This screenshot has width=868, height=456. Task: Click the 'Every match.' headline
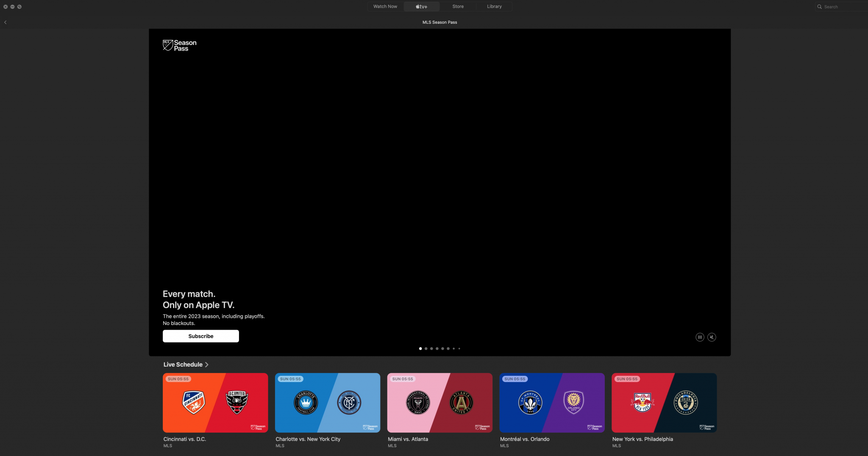189,294
